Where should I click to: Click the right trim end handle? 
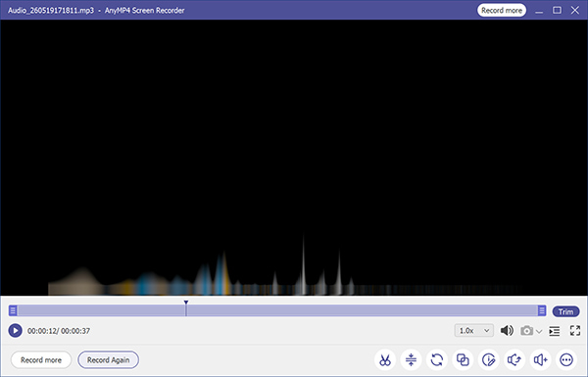(x=542, y=310)
